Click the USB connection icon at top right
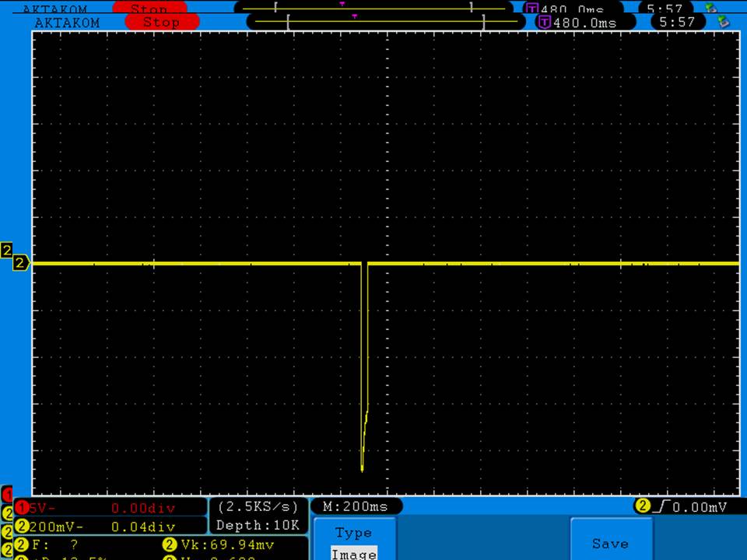747x560 pixels. tap(722, 23)
